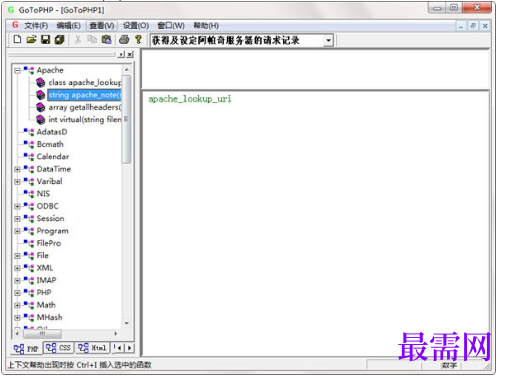Viewport: 510px width, 378px height.
Task: Click the Cut scissors toolbar icon
Action: 78,40
